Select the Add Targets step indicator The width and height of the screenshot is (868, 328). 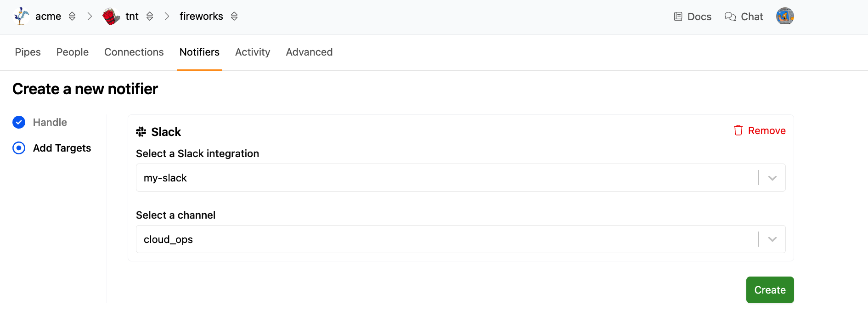(19, 148)
